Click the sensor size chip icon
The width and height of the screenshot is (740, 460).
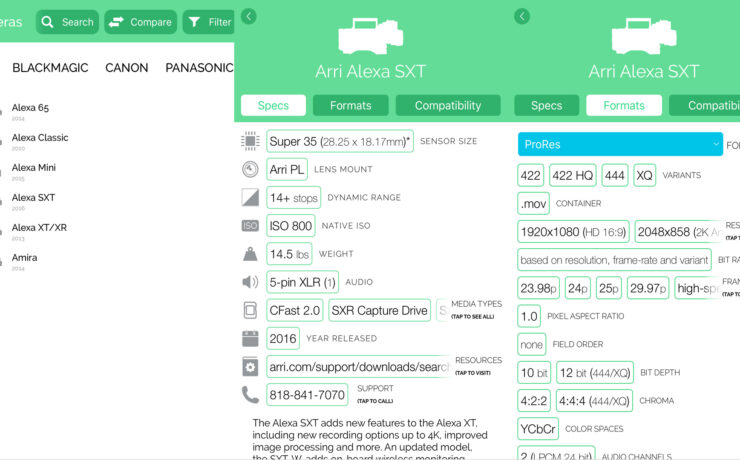250,141
